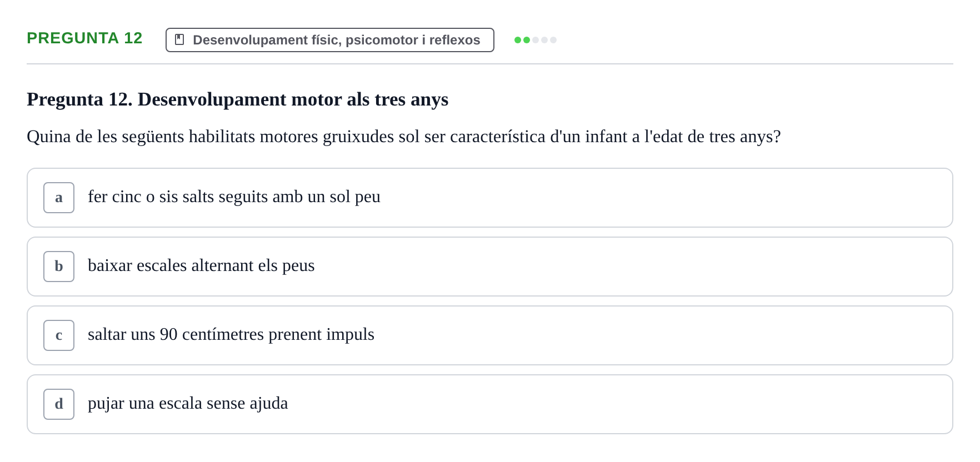Image resolution: width=980 pixels, height=462 pixels.
Task: Click the fourth gray difficulty dot
Action: click(544, 40)
